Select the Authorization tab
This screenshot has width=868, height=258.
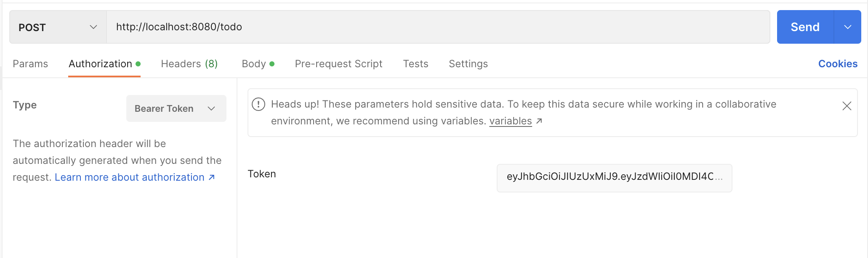(x=100, y=63)
